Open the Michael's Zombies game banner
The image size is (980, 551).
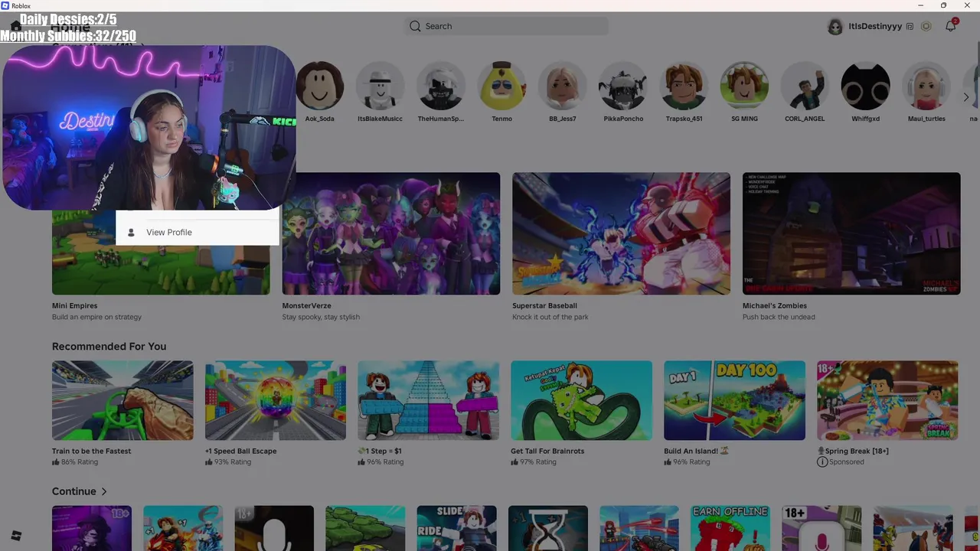coord(851,233)
